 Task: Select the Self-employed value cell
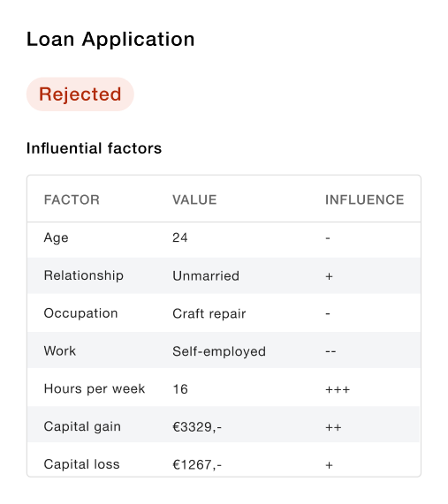coord(219,351)
